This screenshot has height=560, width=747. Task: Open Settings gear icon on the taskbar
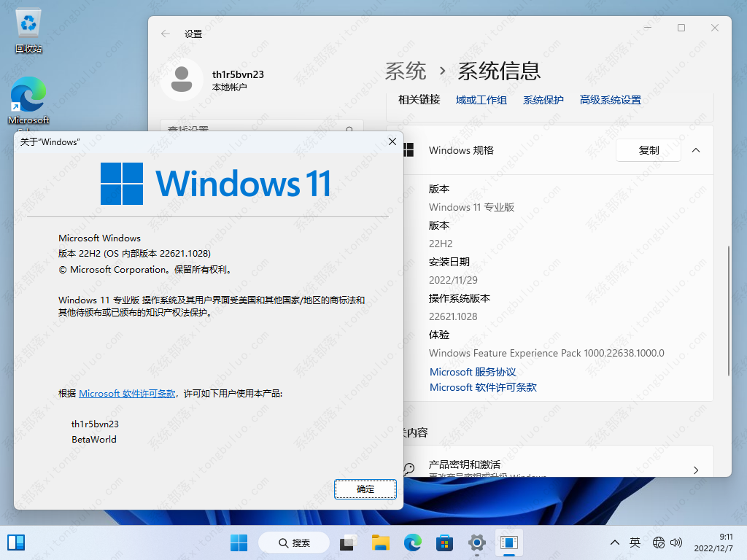[x=476, y=542]
